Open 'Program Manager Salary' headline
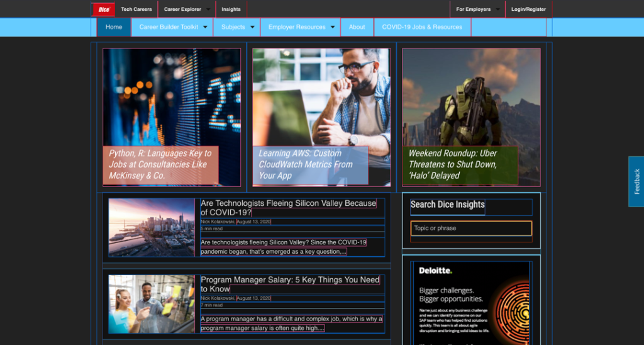This screenshot has height=345, width=644. coord(290,284)
